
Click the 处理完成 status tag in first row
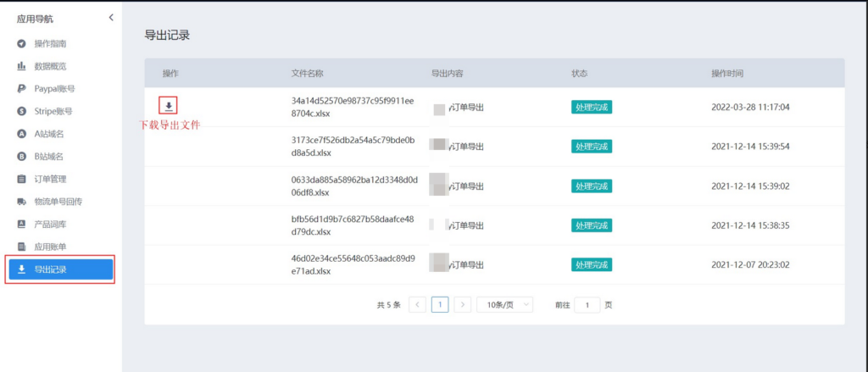[592, 107]
